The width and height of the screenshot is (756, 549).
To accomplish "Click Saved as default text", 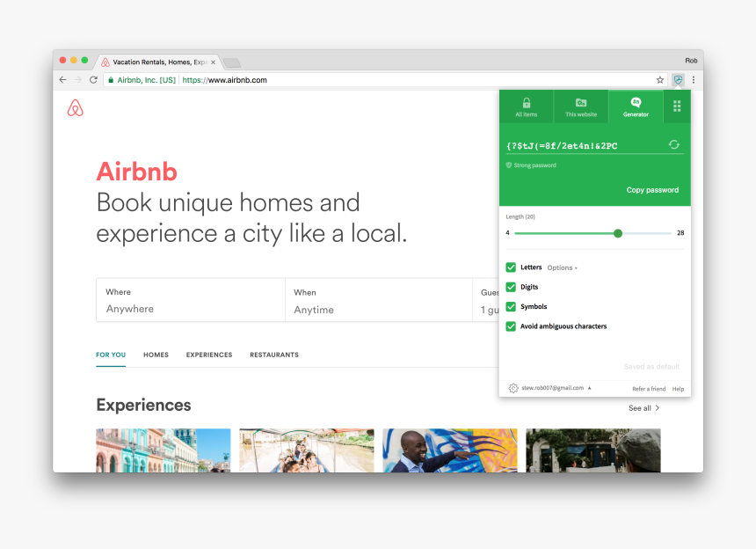I will coord(651,367).
